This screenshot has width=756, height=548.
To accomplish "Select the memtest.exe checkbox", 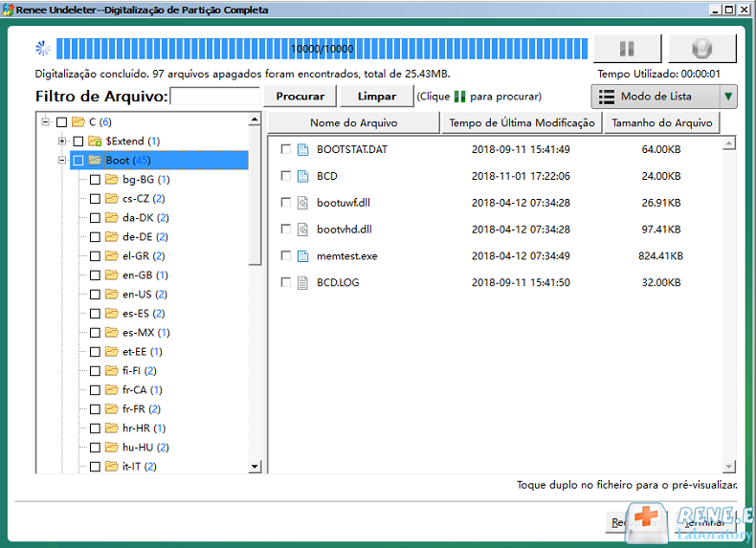I will click(x=286, y=255).
